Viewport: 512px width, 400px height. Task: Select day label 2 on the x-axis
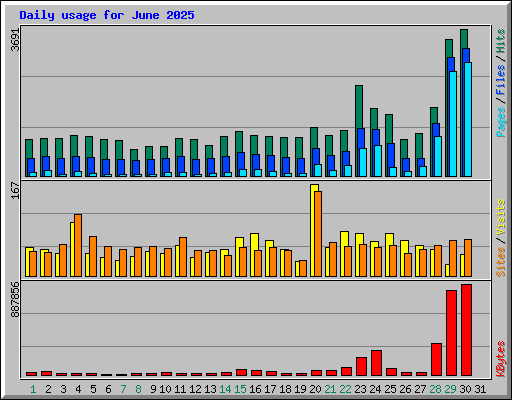pos(48,389)
